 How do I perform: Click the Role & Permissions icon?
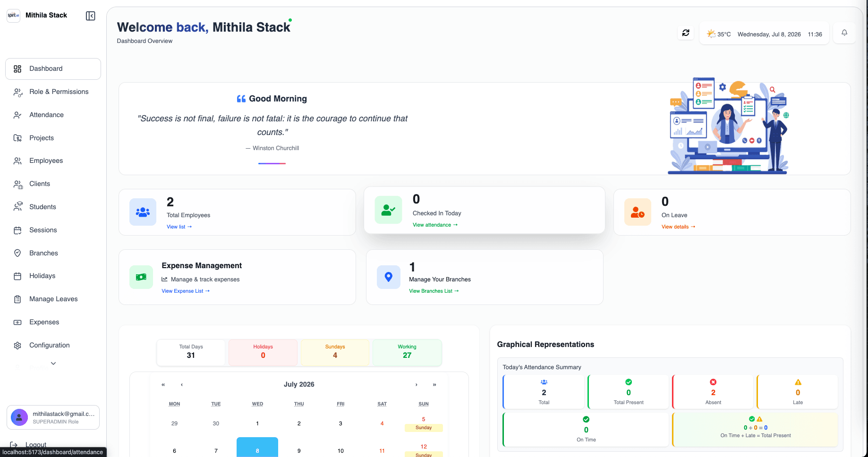point(17,92)
